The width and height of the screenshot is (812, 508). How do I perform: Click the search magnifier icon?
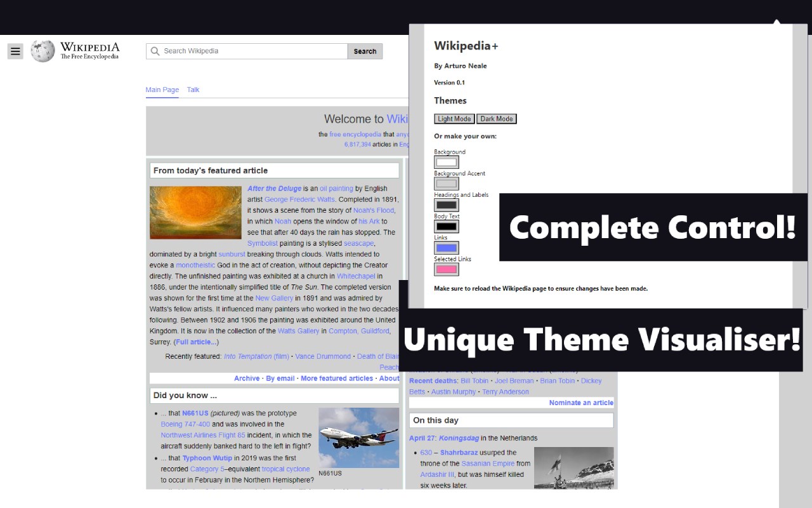pos(155,51)
